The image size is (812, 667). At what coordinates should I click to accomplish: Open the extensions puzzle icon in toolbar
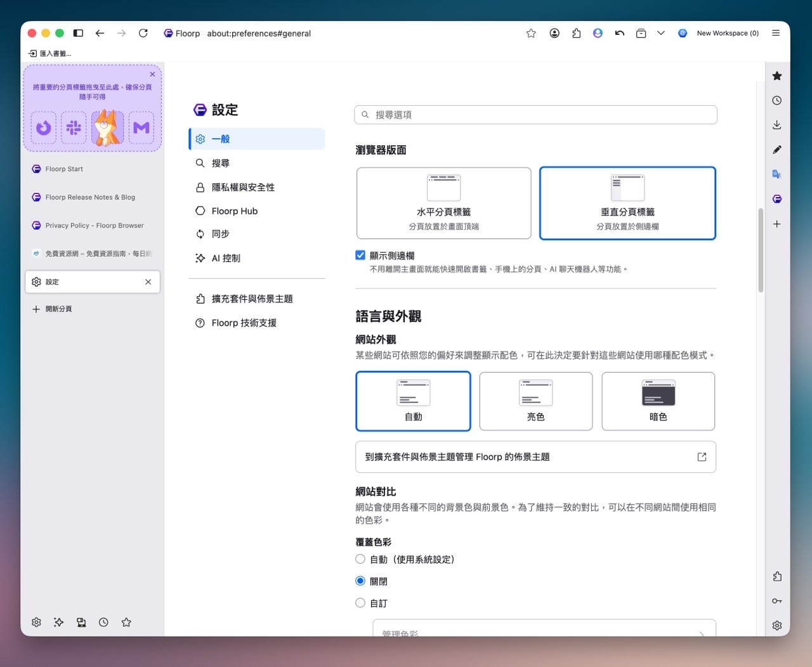pos(576,33)
